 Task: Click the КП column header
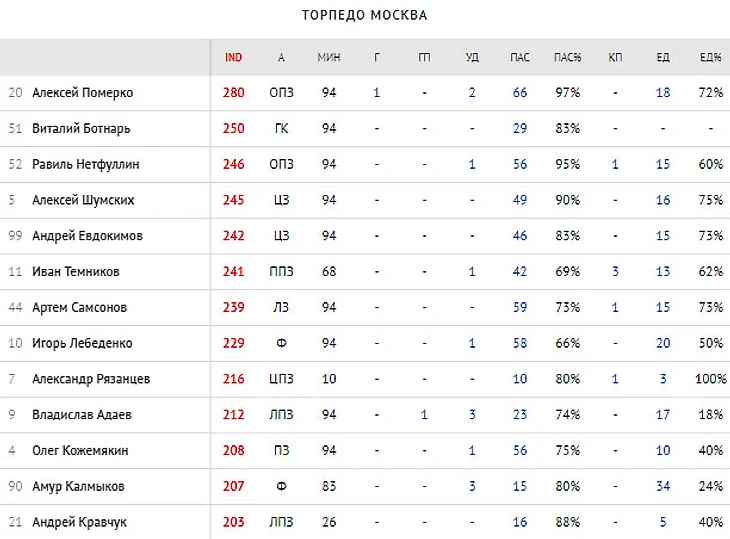pyautogui.click(x=615, y=57)
